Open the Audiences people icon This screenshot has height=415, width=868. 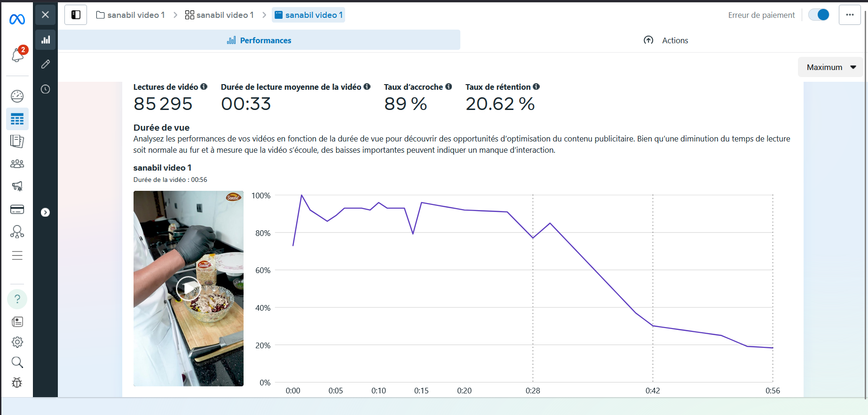17,164
